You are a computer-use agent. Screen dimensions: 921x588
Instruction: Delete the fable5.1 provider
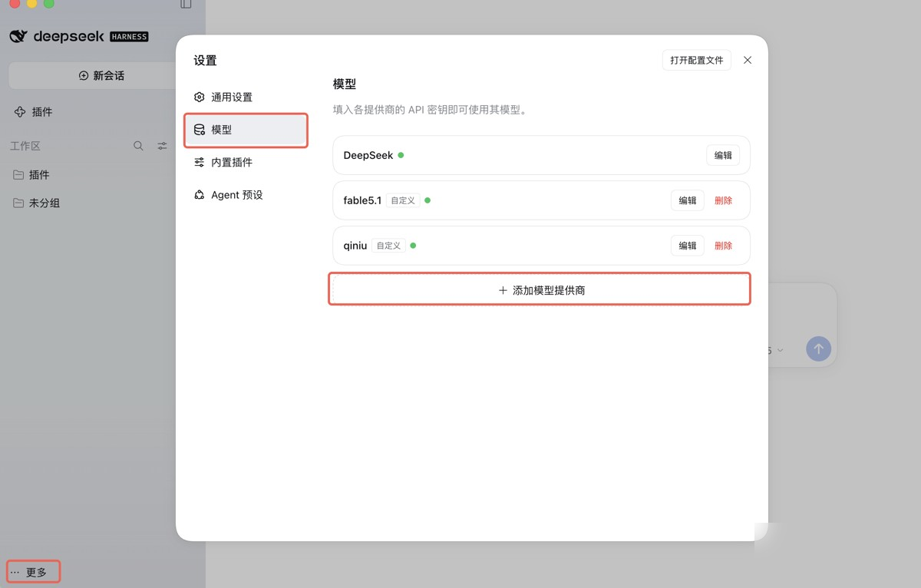click(723, 200)
